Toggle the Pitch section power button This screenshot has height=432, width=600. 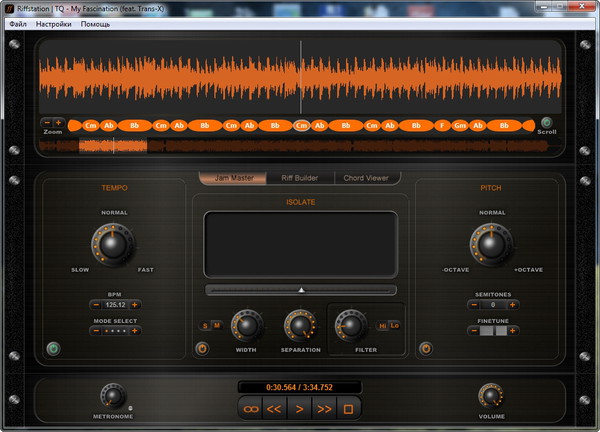pyautogui.click(x=426, y=349)
